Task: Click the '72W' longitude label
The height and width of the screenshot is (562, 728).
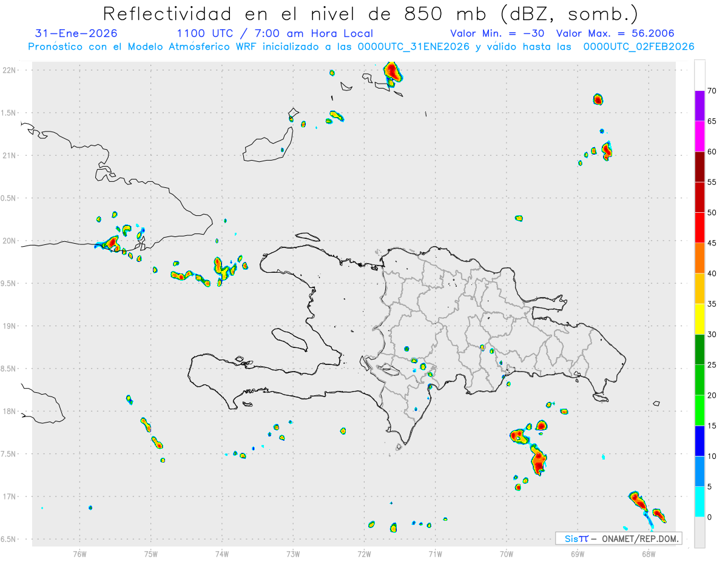Action: click(x=364, y=553)
